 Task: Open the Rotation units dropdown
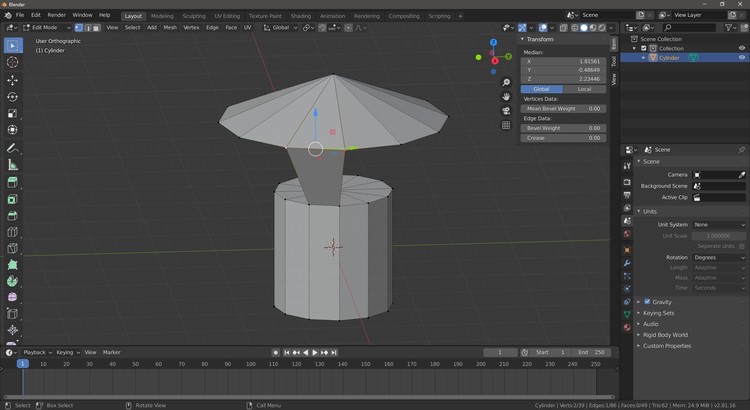coord(719,257)
